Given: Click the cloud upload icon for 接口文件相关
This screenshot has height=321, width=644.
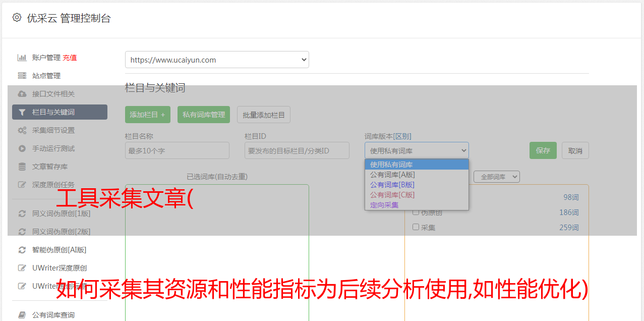Looking at the screenshot, I should pos(22,94).
